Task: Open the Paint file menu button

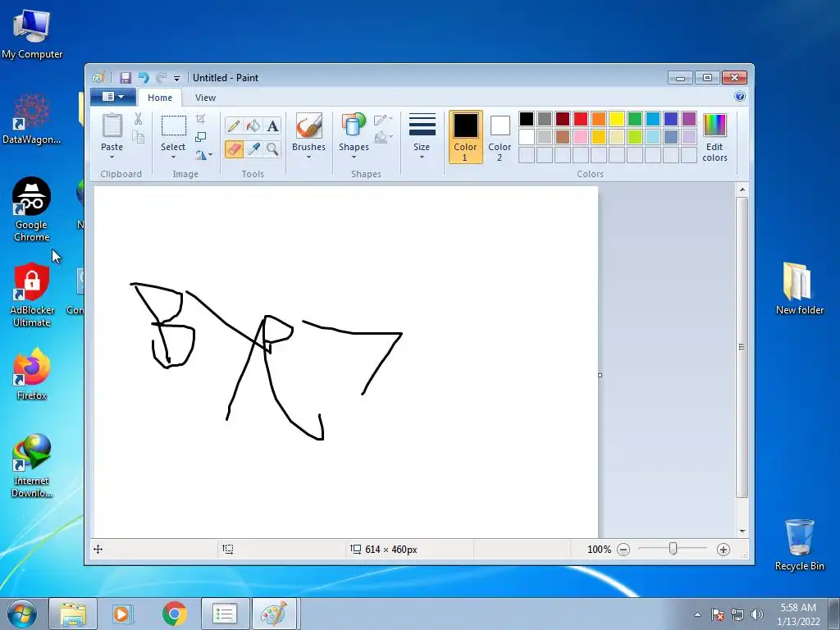Action: 113,97
